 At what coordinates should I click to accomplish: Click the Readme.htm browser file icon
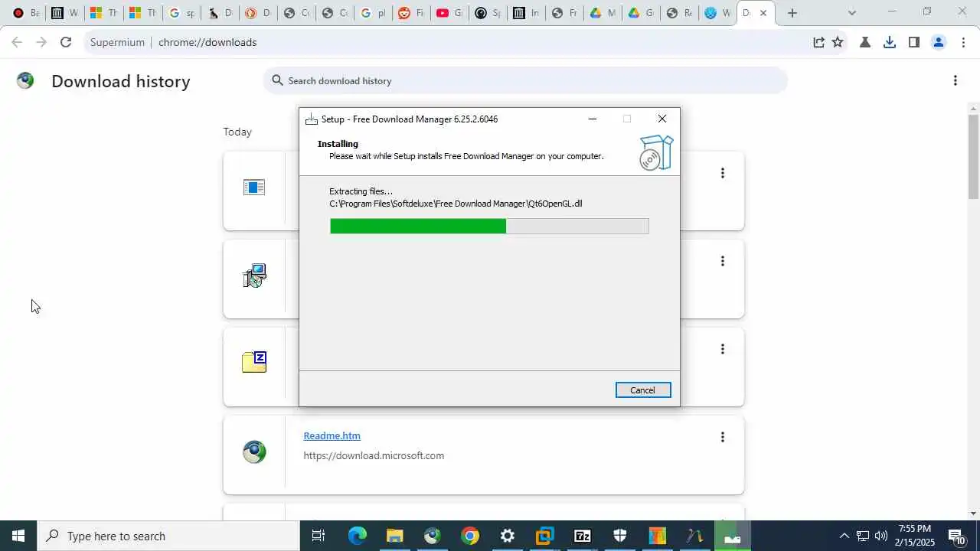[254, 452]
